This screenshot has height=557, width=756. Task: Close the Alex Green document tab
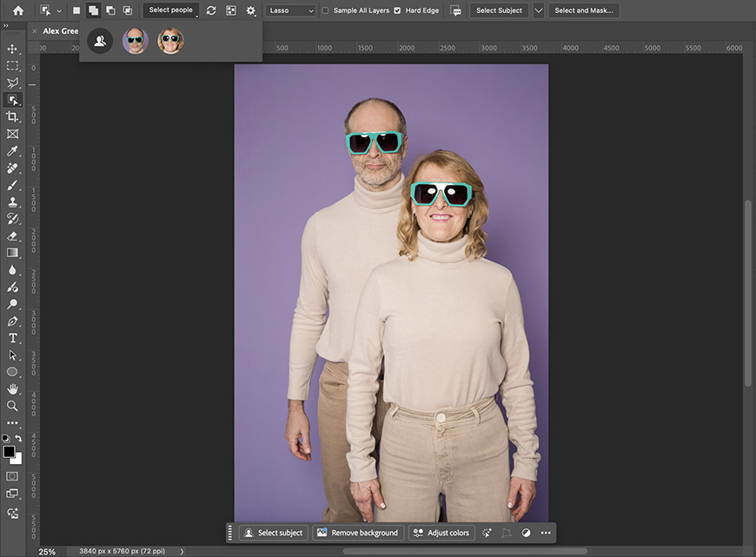(x=34, y=31)
